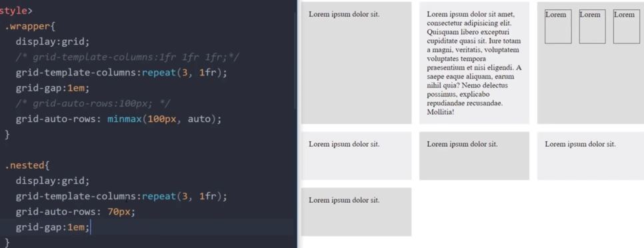
Task: Click the middle box in the second row
Action: 474,155
